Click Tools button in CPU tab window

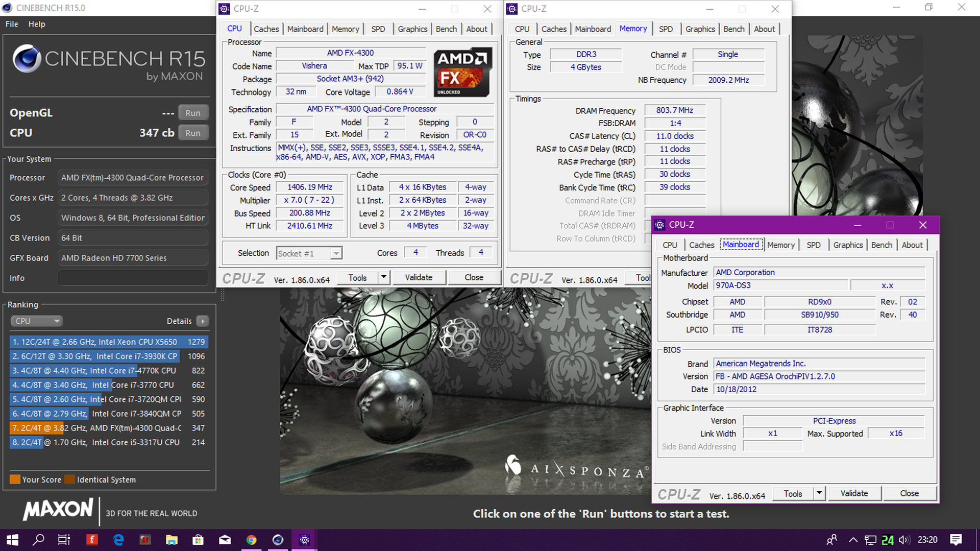click(358, 277)
